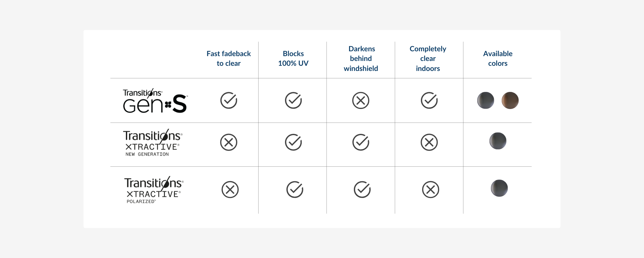Click the Transitions Gen S logo
644x258 pixels.
[x=155, y=101]
